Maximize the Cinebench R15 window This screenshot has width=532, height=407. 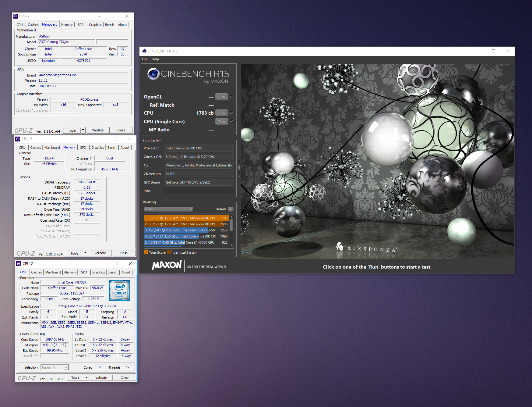click(494, 51)
